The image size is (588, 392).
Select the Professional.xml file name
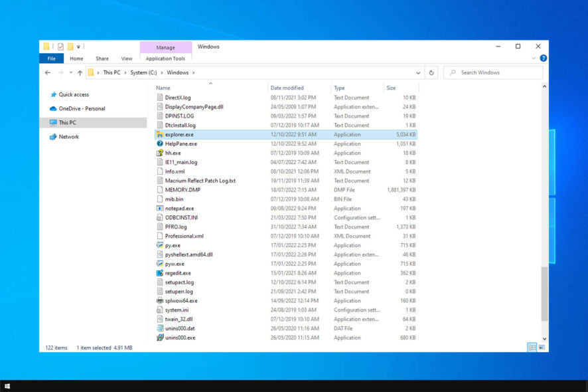184,236
